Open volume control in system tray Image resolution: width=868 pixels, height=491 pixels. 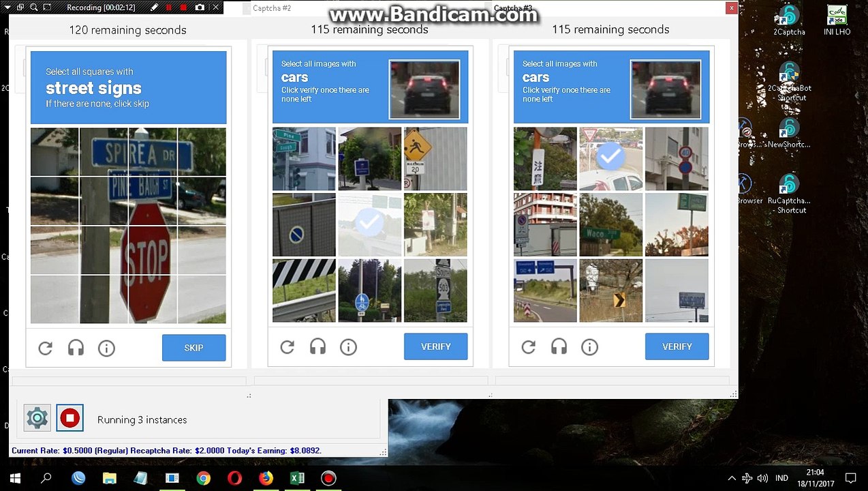coord(762,478)
